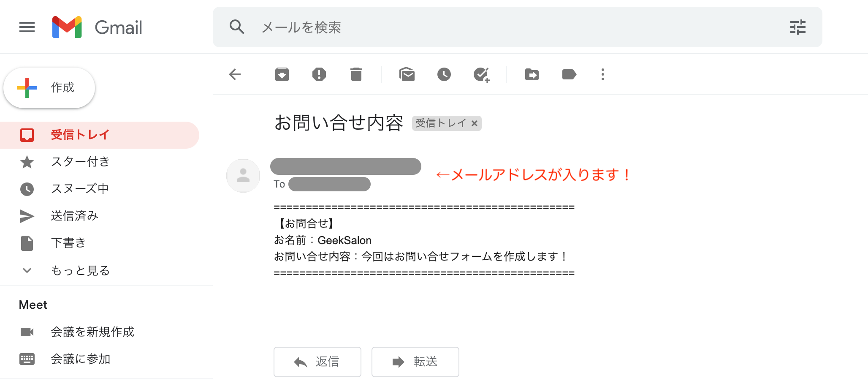
Task: Delete the email with the trash icon
Action: tap(356, 74)
